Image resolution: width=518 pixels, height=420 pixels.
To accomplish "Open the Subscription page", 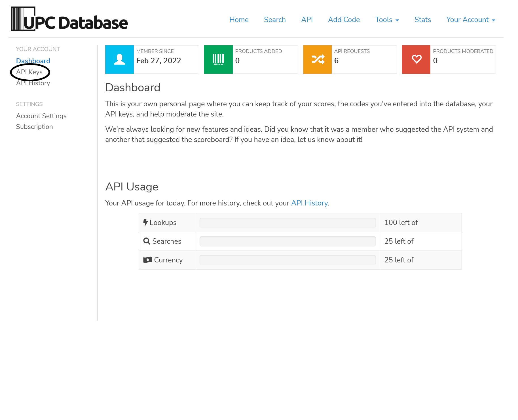I will pyautogui.click(x=34, y=127).
